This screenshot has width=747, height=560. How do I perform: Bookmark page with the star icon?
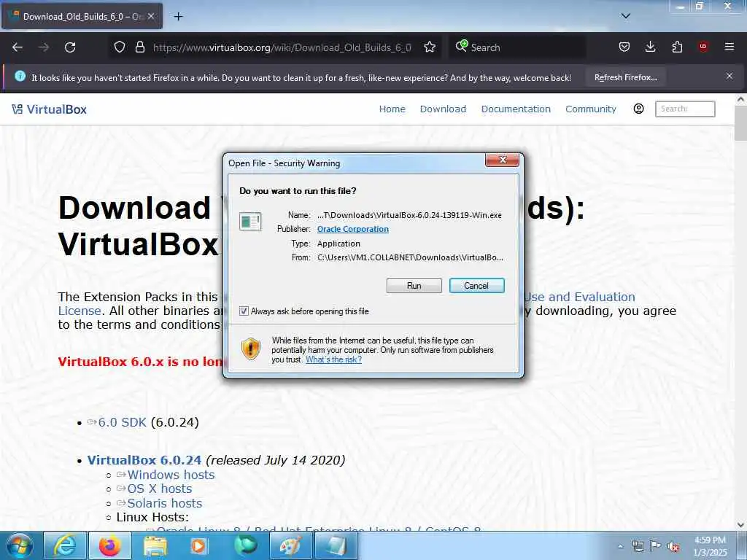coord(430,47)
